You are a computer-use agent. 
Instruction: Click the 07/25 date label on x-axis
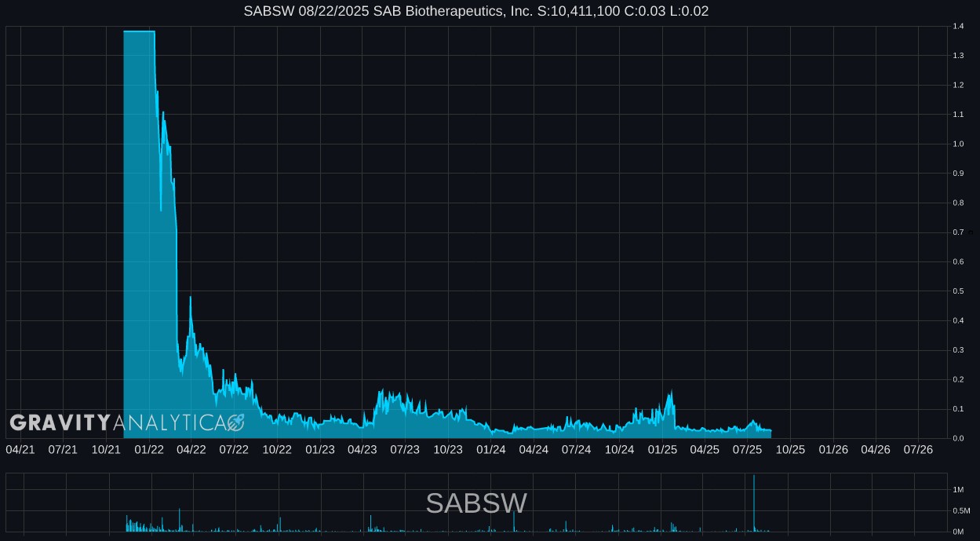pyautogui.click(x=747, y=449)
